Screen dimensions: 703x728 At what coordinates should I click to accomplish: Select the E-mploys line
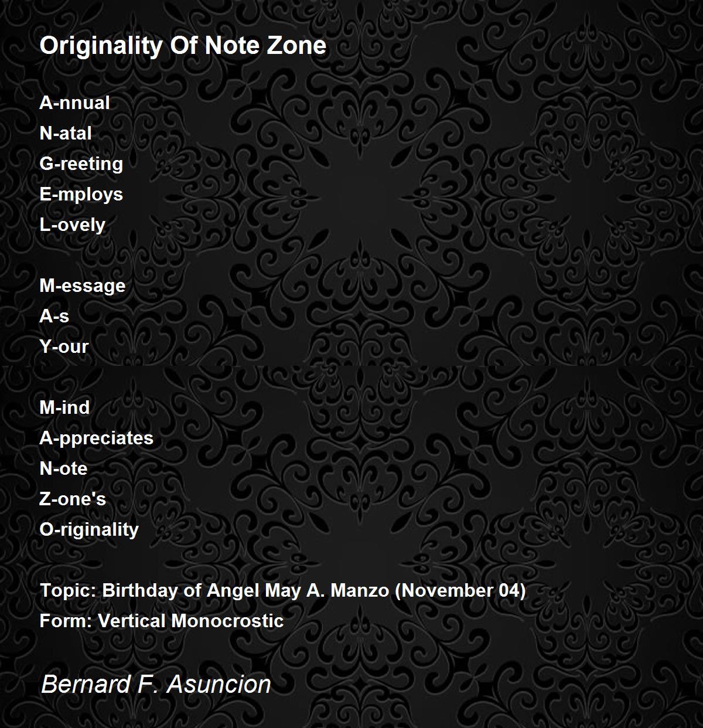[x=81, y=194]
